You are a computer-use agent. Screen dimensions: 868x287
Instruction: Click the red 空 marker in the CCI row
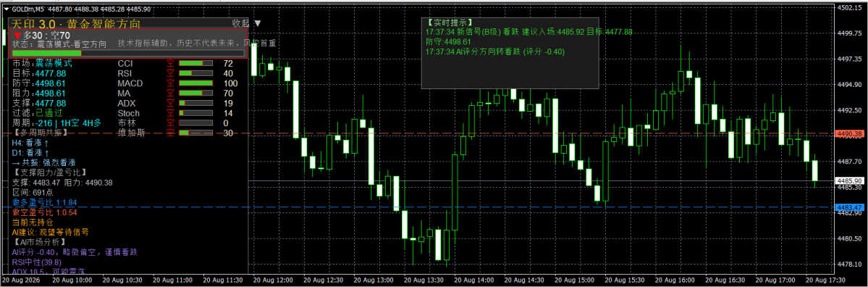[171, 64]
